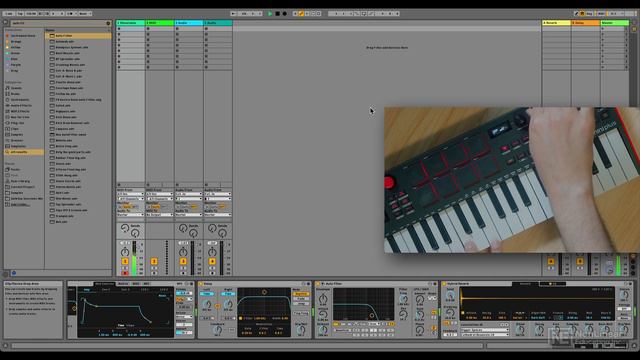Screen dimensions: 640x360
Task: Open convolution IR category dropdown in Hybrid Reverb
Action: 484,330
